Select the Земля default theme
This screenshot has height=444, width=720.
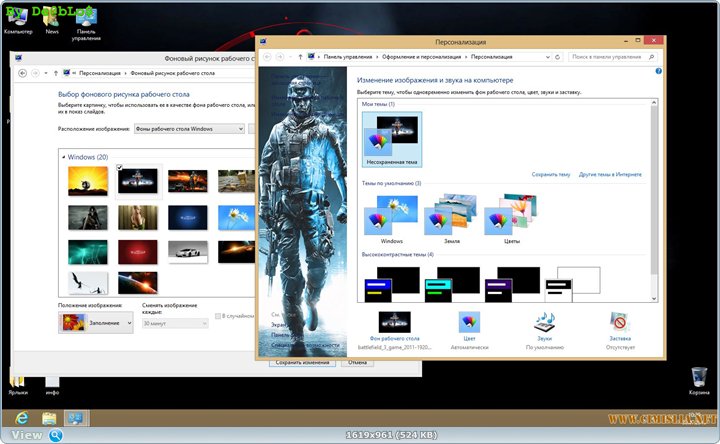(x=451, y=218)
